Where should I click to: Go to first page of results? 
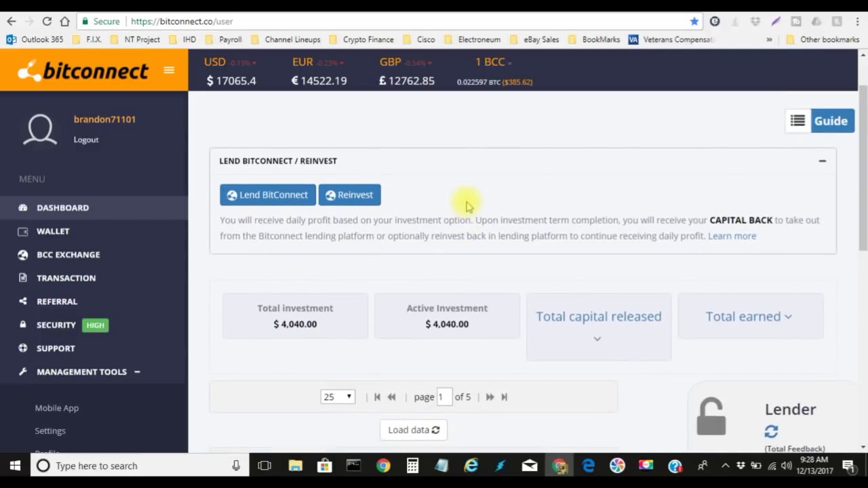(x=377, y=397)
